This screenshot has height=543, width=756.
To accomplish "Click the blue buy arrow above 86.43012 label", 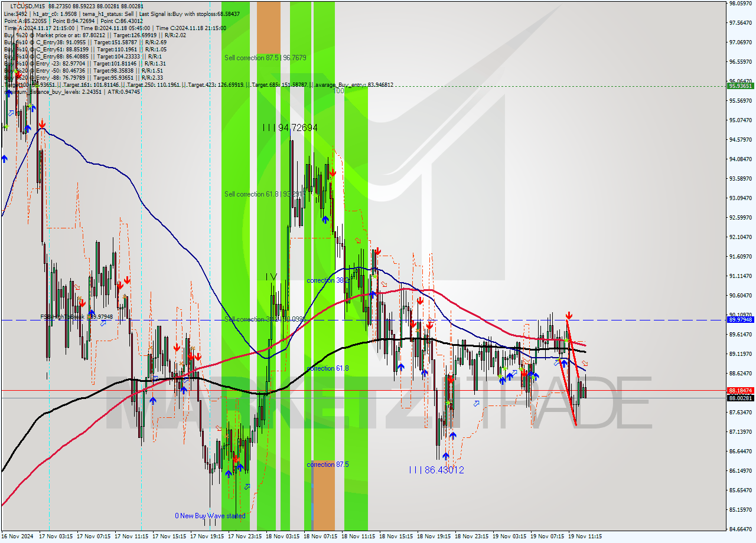I will (x=446, y=456).
